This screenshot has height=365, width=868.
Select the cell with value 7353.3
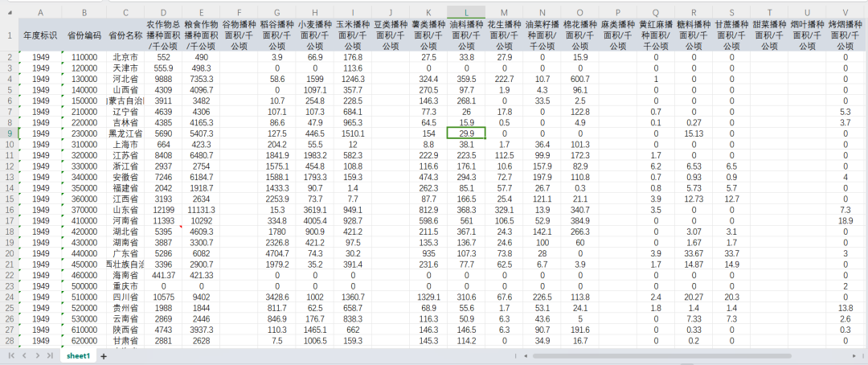pos(201,79)
